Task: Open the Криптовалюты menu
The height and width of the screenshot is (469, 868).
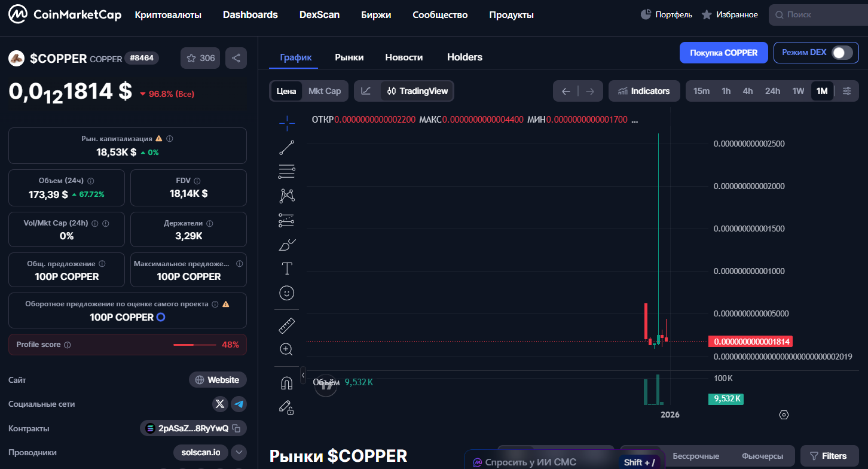Action: click(x=168, y=15)
